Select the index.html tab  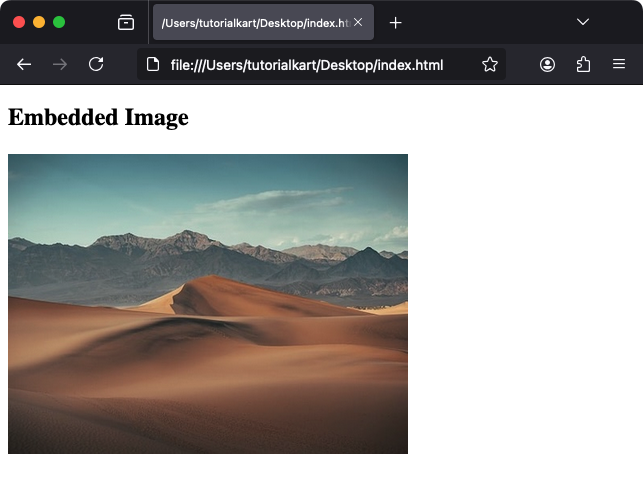(x=250, y=22)
